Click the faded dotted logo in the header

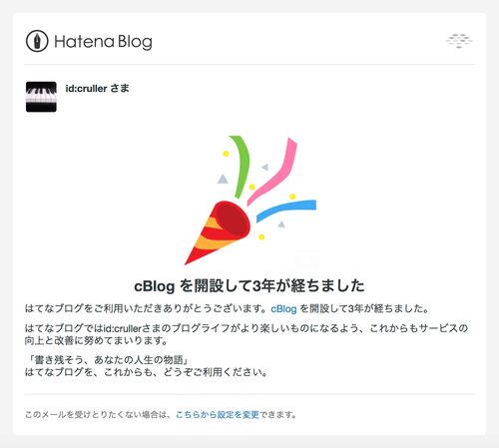tap(459, 41)
